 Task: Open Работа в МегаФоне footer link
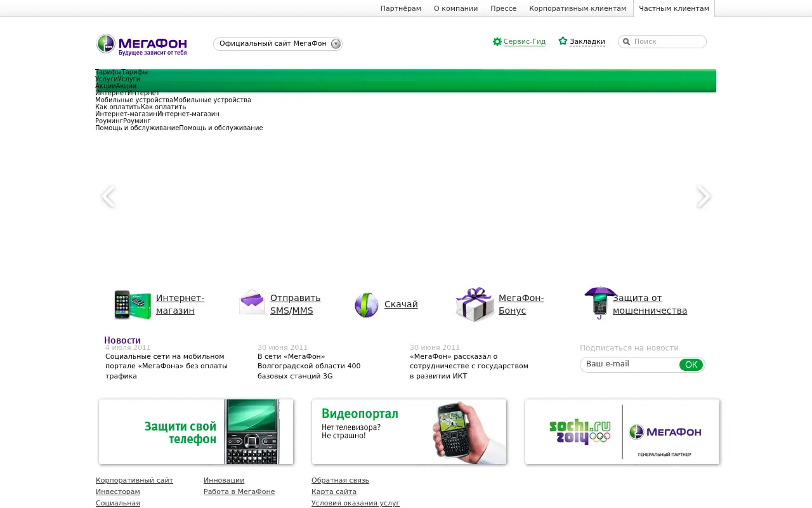tap(239, 492)
